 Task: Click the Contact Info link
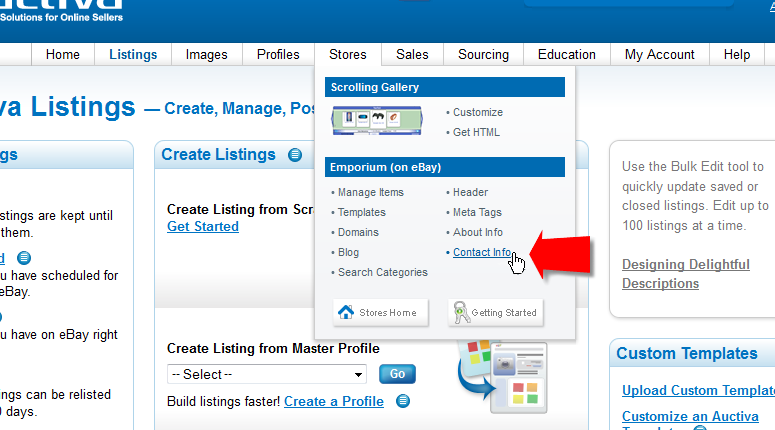(x=482, y=252)
